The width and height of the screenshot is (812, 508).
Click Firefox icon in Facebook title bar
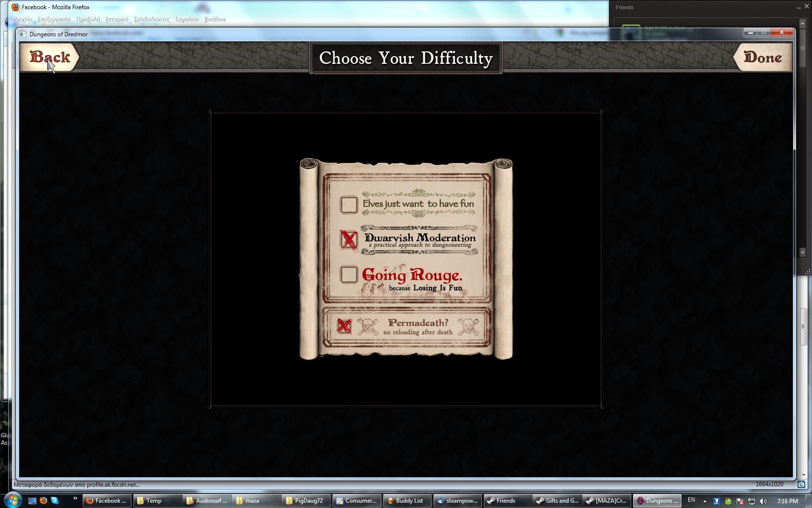(15, 7)
